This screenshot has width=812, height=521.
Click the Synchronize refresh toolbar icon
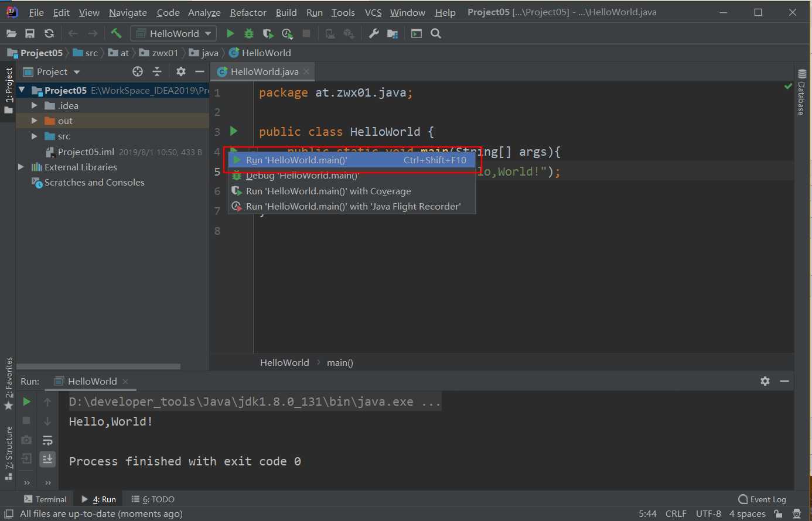coord(49,34)
